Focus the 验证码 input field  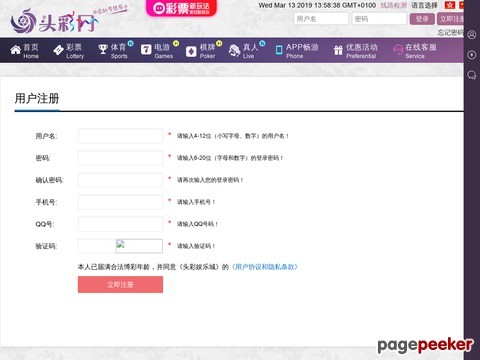97,246
